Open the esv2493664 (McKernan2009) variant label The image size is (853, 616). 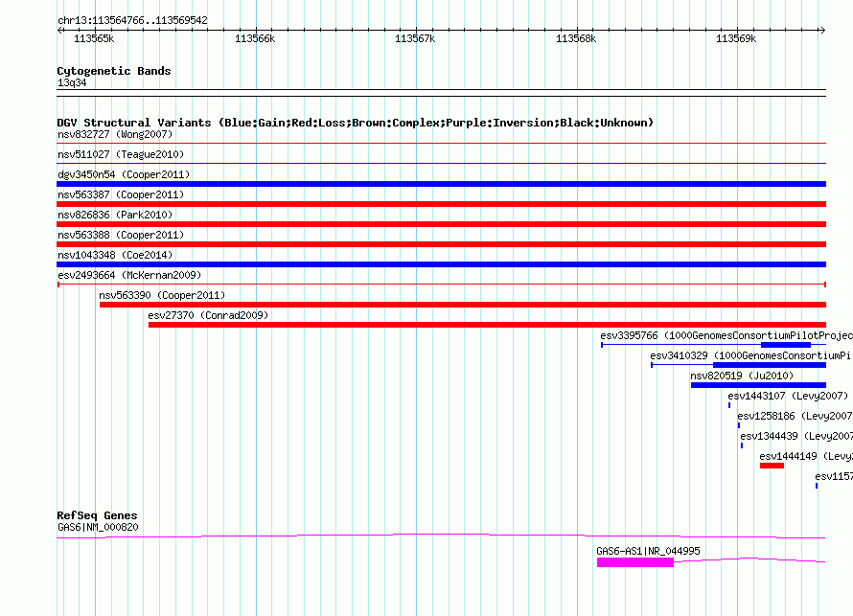click(129, 275)
